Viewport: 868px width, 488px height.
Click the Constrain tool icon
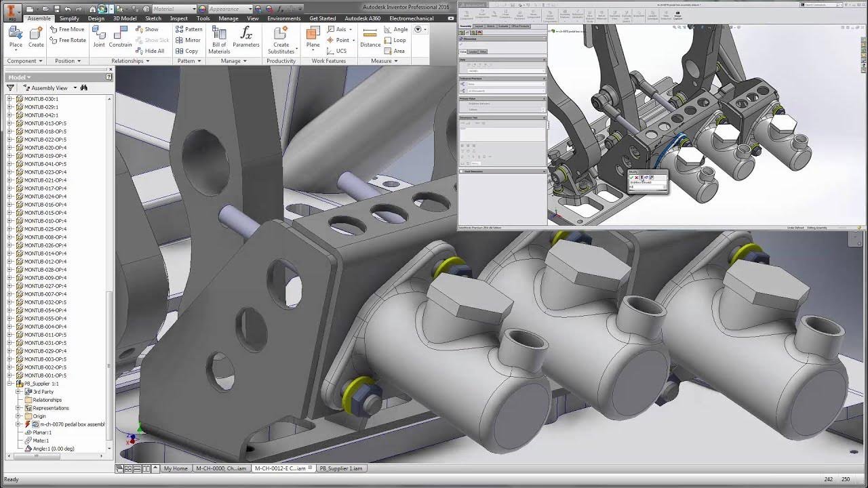tap(121, 37)
